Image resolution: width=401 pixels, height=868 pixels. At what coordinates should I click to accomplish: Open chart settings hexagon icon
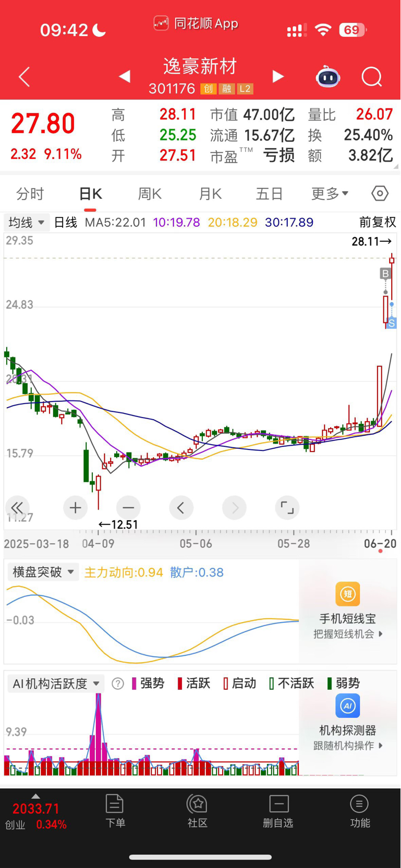(380, 193)
